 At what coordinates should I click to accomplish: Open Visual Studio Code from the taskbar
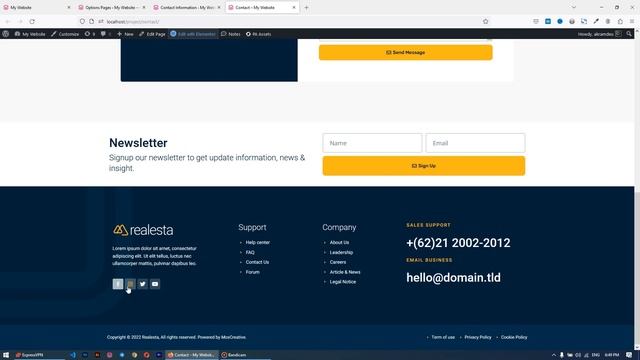73,355
